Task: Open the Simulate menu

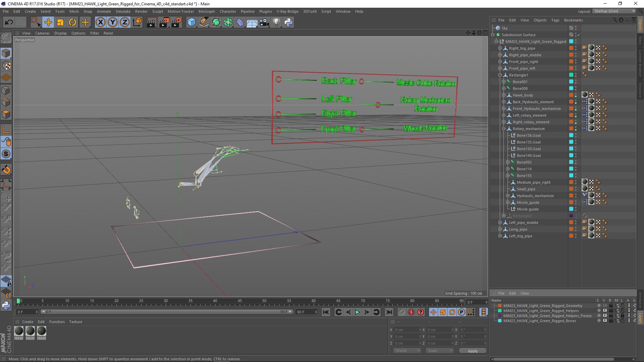Action: click(x=123, y=11)
